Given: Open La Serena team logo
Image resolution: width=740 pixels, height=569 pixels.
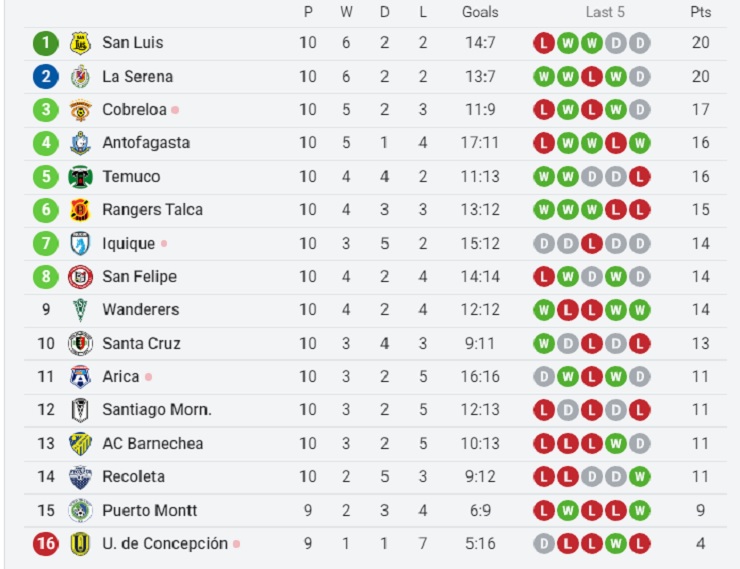Looking at the screenshot, I should click(80, 76).
